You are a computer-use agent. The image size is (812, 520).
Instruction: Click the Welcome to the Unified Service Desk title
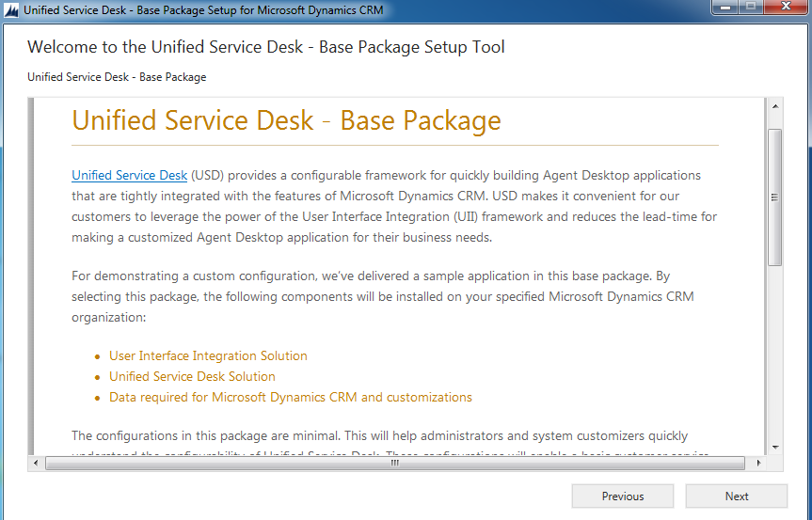266,47
